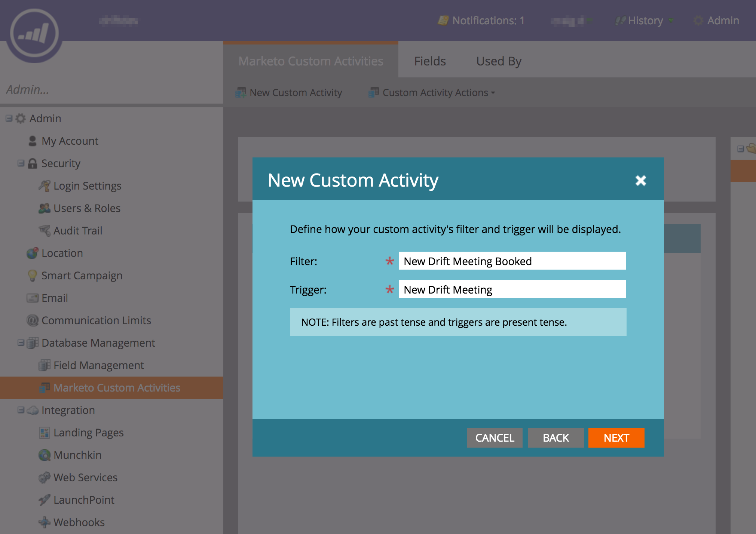Select Marketo Custom Activities in tree
This screenshot has height=534, width=756.
point(117,388)
